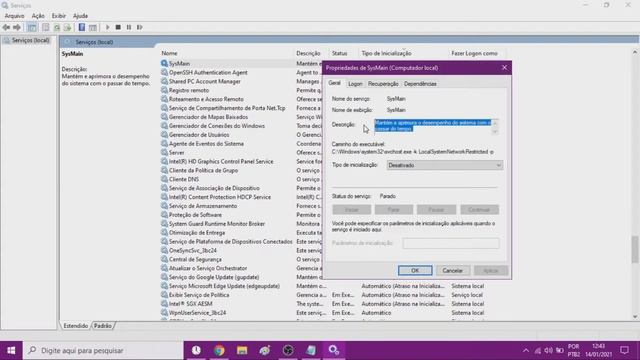640x360 pixels.
Task: Open the Exibir menu
Action: 59,16
